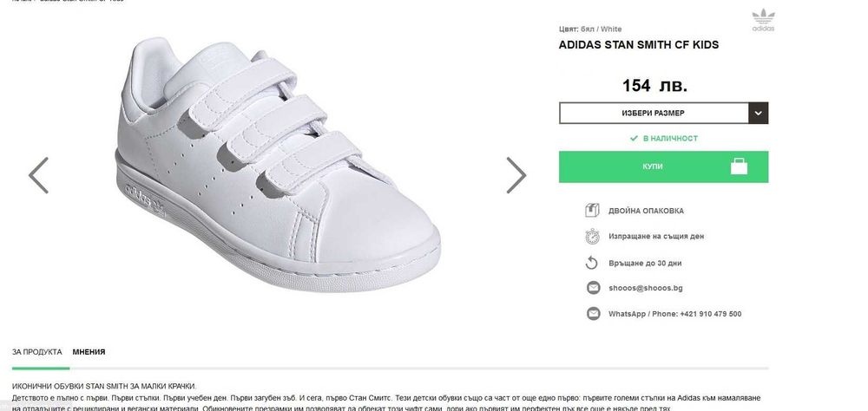
Task: Click the ДВОЙНА ОПАКОВКА text label
Action: click(645, 211)
